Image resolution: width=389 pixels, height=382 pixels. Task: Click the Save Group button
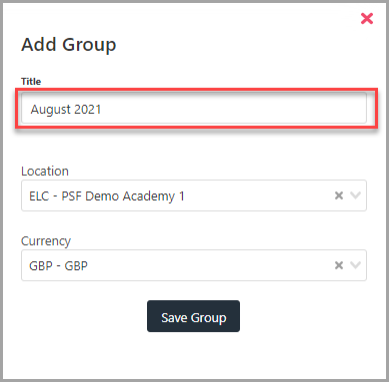193,316
